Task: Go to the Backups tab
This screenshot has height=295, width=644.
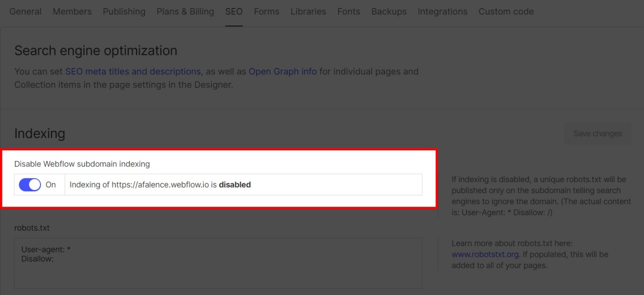Action: [x=389, y=11]
